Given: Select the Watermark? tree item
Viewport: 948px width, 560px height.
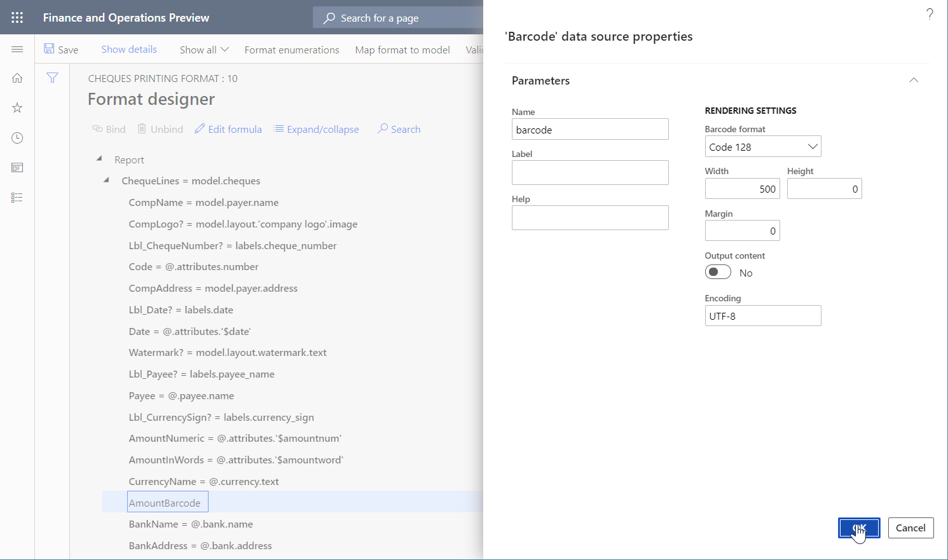Looking at the screenshot, I should [x=228, y=352].
